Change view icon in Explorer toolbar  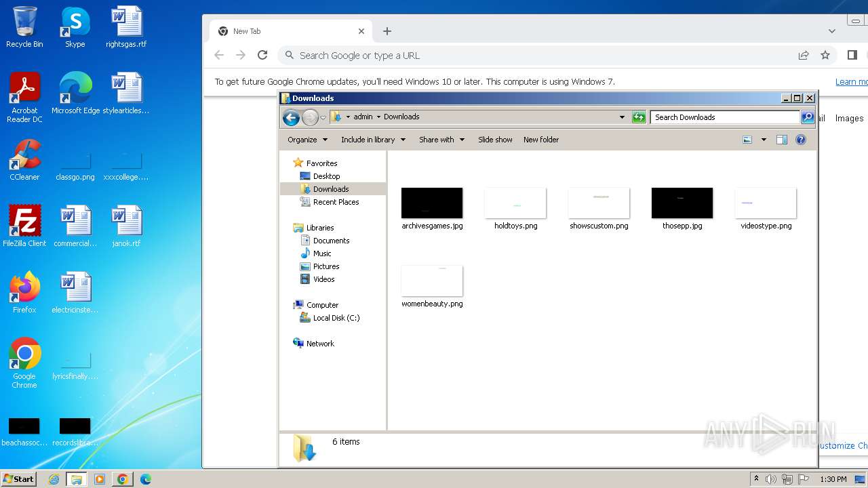click(x=747, y=140)
